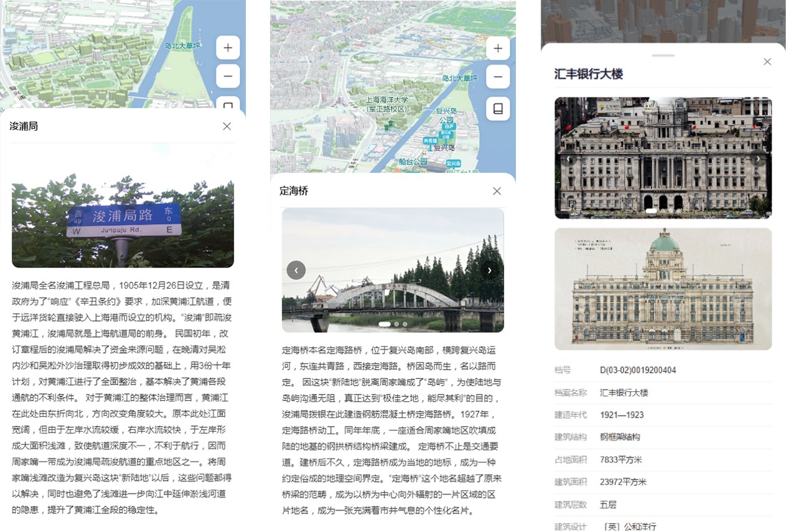Select designer value 公和洋行
Viewport: 786px width, 532px height.
[x=630, y=527]
